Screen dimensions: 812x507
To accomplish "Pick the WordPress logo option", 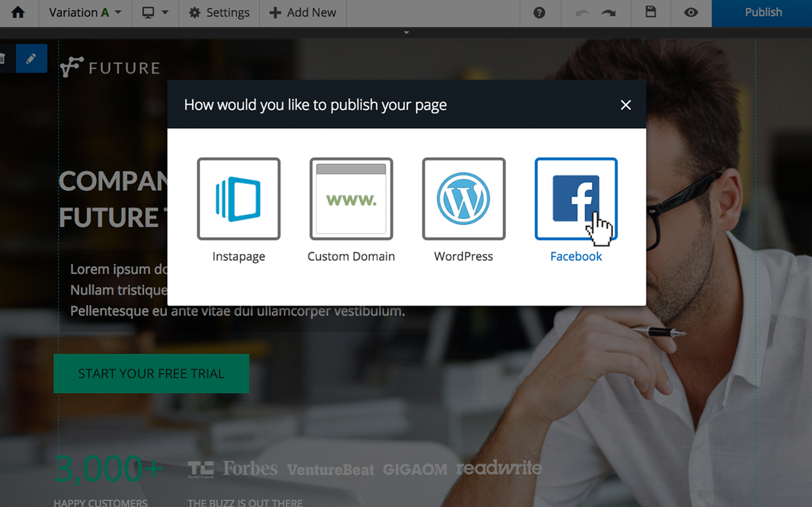I will point(463,199).
